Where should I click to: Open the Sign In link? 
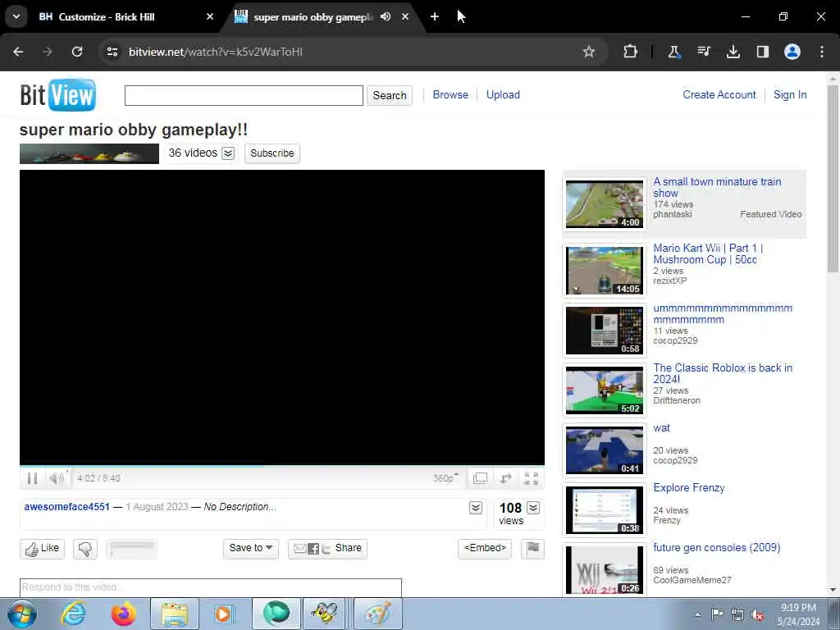point(790,95)
